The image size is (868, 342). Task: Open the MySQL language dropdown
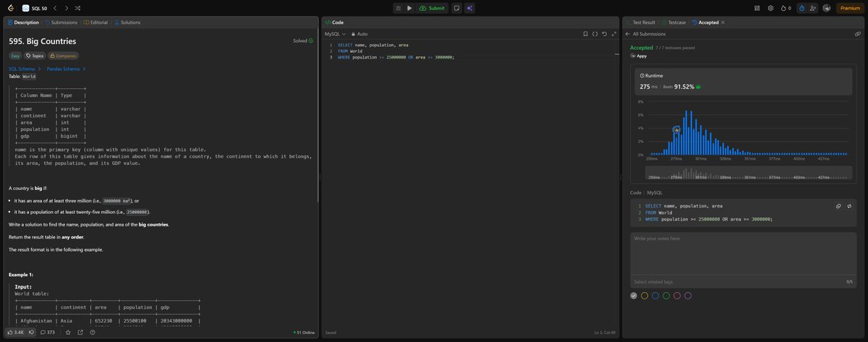tap(335, 34)
